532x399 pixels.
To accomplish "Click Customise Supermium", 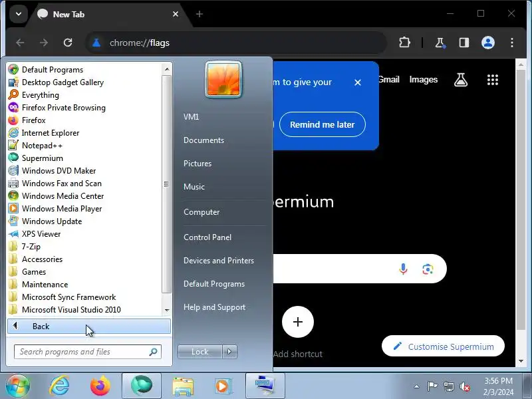I will (x=443, y=346).
